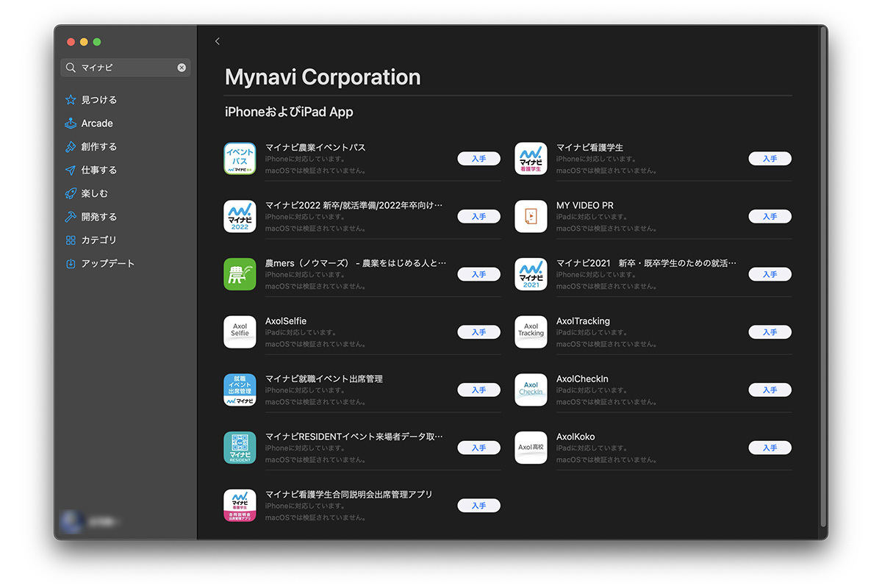Open the マイナビ就職イベント出席管理 title
Screen dimensions: 882x588
click(x=324, y=379)
